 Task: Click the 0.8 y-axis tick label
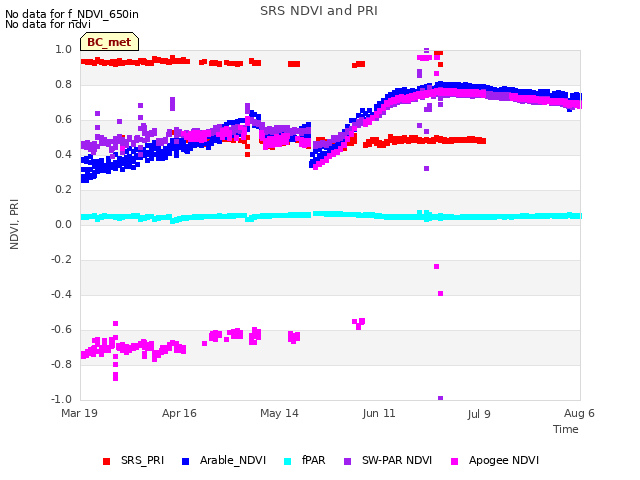click(x=63, y=84)
